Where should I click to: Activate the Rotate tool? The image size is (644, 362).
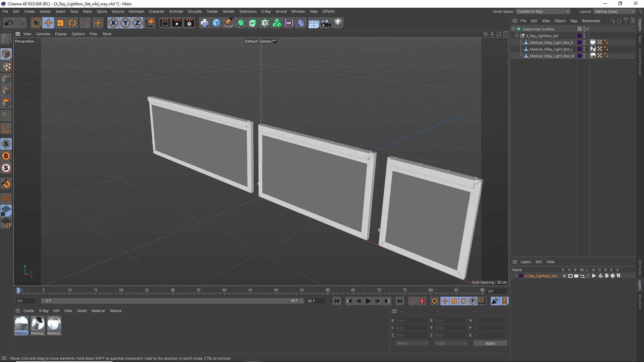click(72, 23)
